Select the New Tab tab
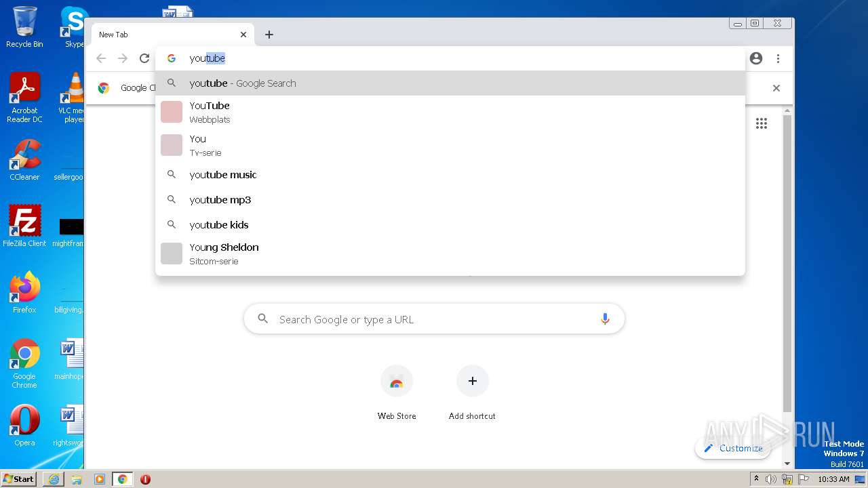The image size is (868, 488). [172, 35]
